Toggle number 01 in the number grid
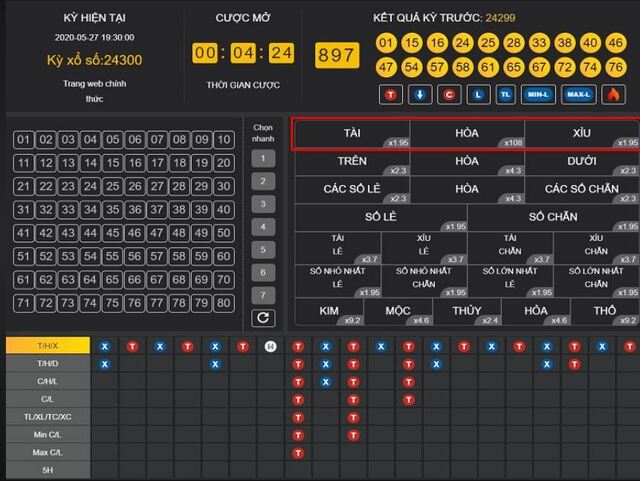Image resolution: width=640 pixels, height=481 pixels. coord(24,140)
